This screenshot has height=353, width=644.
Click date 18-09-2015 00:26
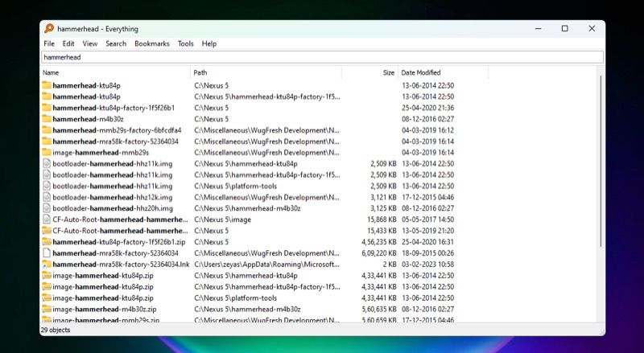click(x=428, y=252)
